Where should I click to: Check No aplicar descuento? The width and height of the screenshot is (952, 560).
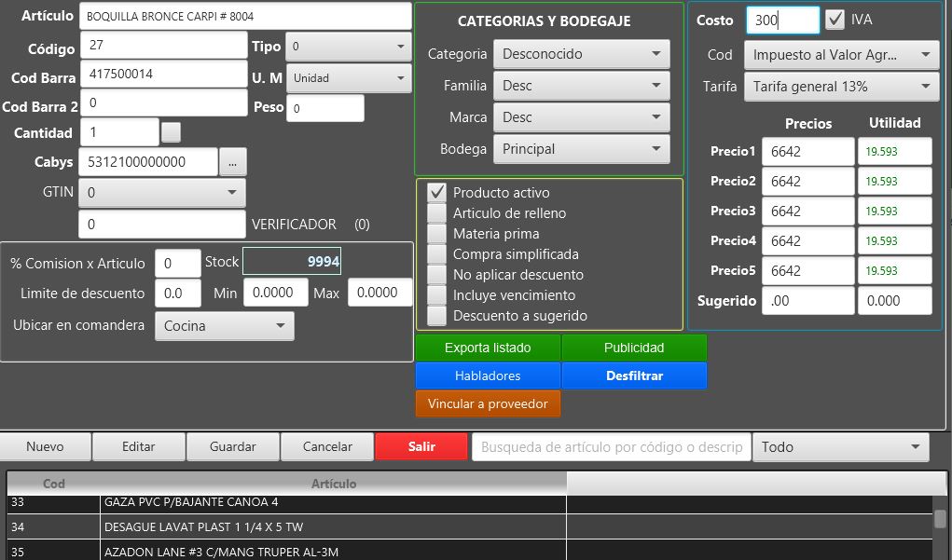[436, 275]
